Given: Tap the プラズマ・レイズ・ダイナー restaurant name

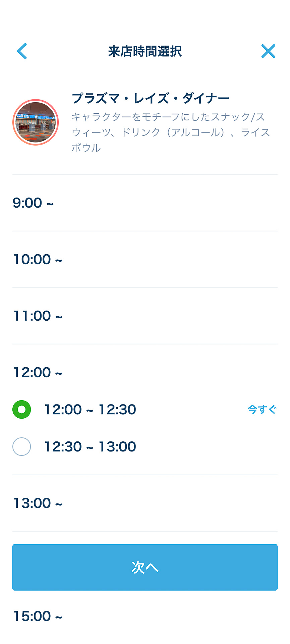Looking at the screenshot, I should point(151,99).
